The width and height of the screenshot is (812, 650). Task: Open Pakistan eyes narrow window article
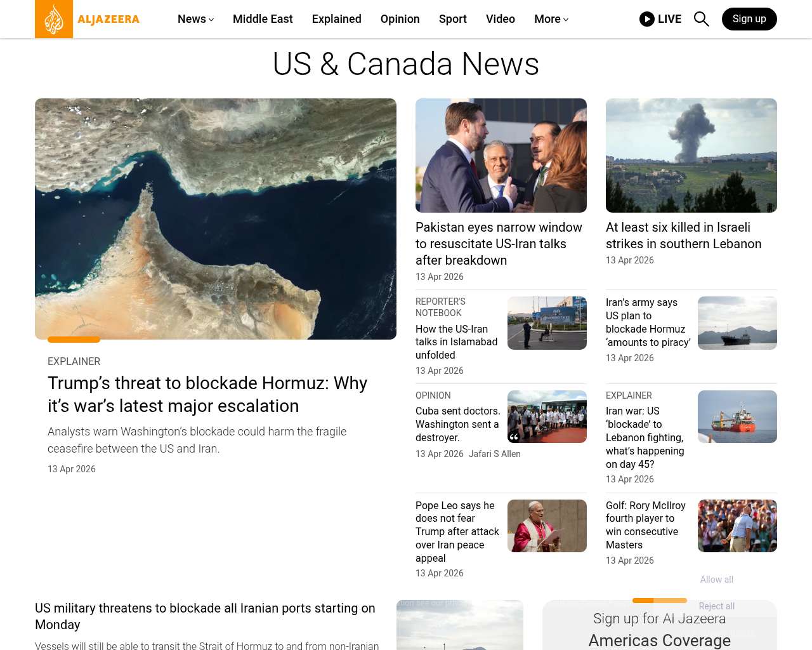(499, 244)
